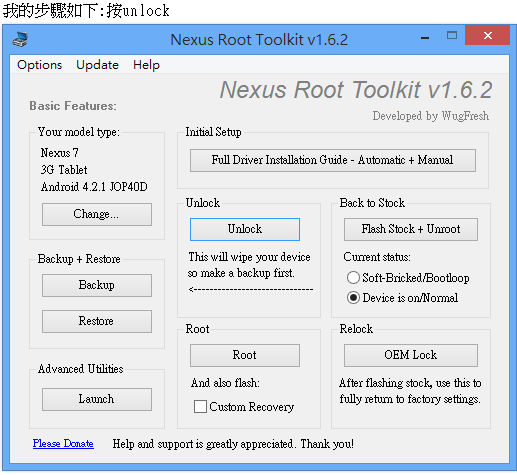
Task: Maximize the Nexus Root Toolkit window
Action: click(x=452, y=36)
